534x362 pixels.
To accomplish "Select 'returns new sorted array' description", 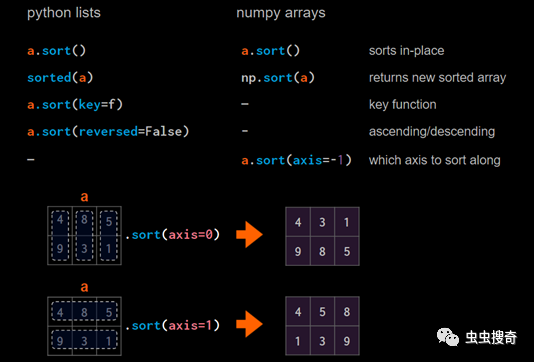I will pyautogui.click(x=437, y=78).
